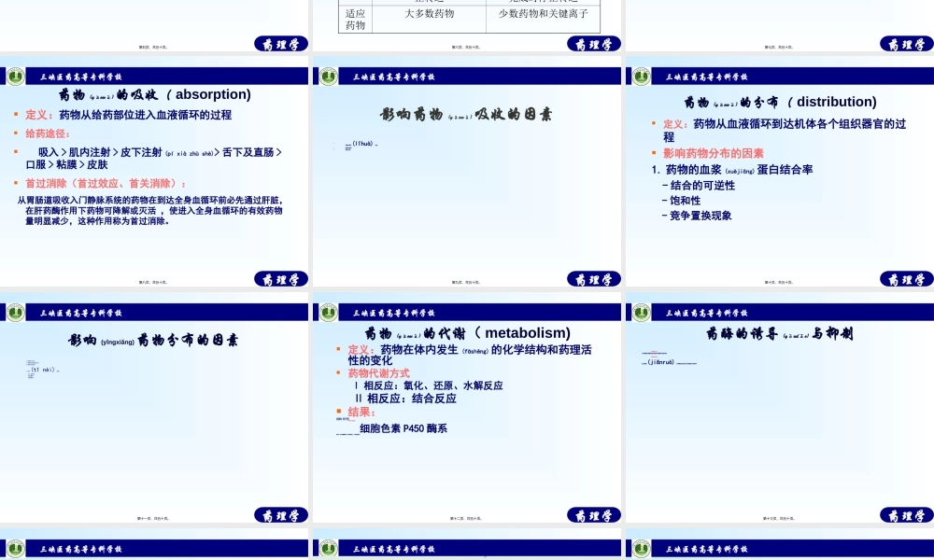The height and width of the screenshot is (560, 934).
Task: Click the absorption slide title text
Action: pyautogui.click(x=155, y=94)
